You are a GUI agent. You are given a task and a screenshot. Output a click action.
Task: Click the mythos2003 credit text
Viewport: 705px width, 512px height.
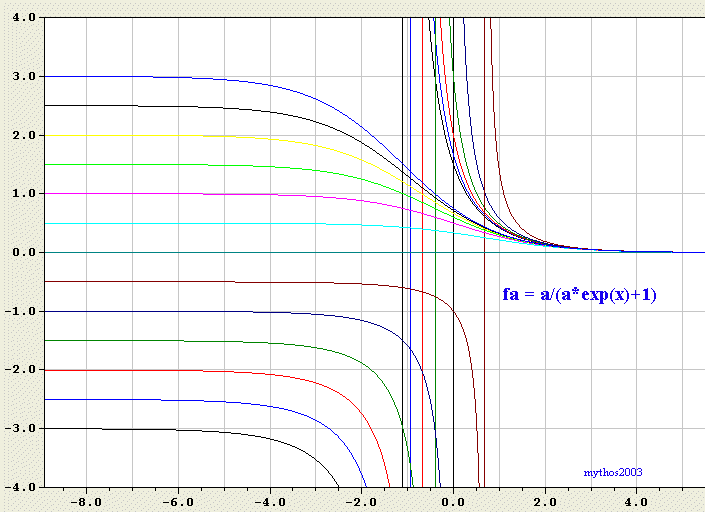tap(613, 472)
